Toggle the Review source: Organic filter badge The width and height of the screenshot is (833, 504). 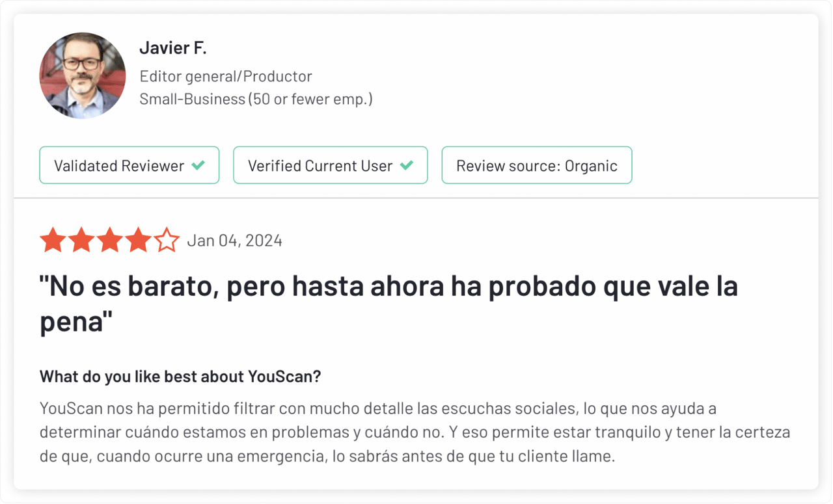click(x=536, y=165)
